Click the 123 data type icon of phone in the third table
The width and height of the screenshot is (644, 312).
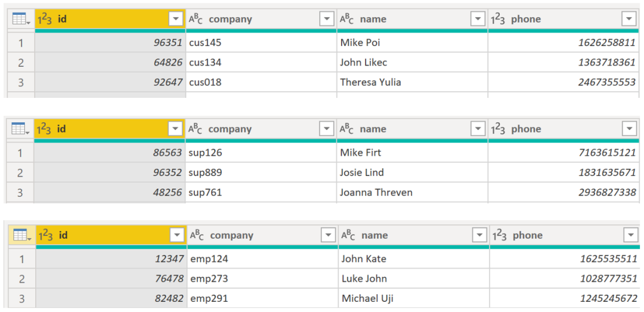click(x=500, y=235)
